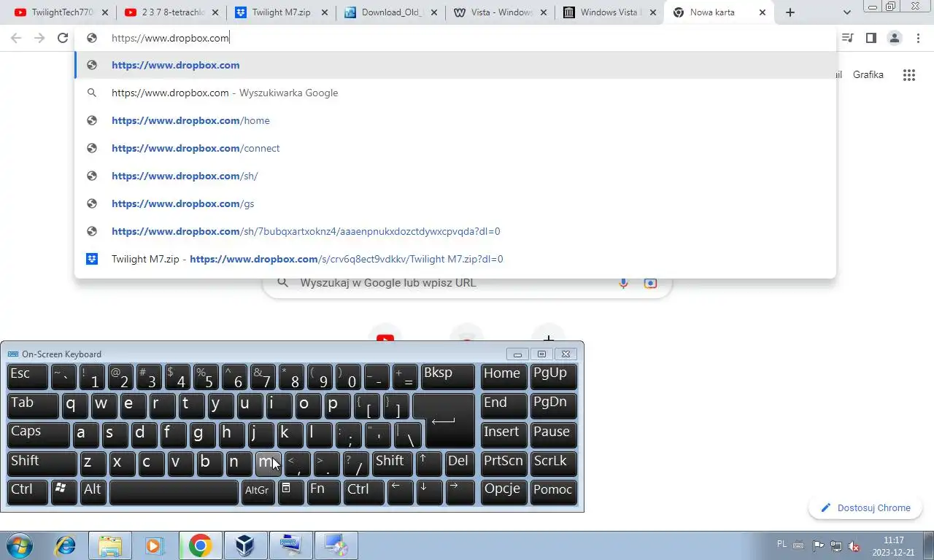The width and height of the screenshot is (934, 560).
Task: Switch to Vista - Windows Wikipedia tab
Action: (500, 12)
